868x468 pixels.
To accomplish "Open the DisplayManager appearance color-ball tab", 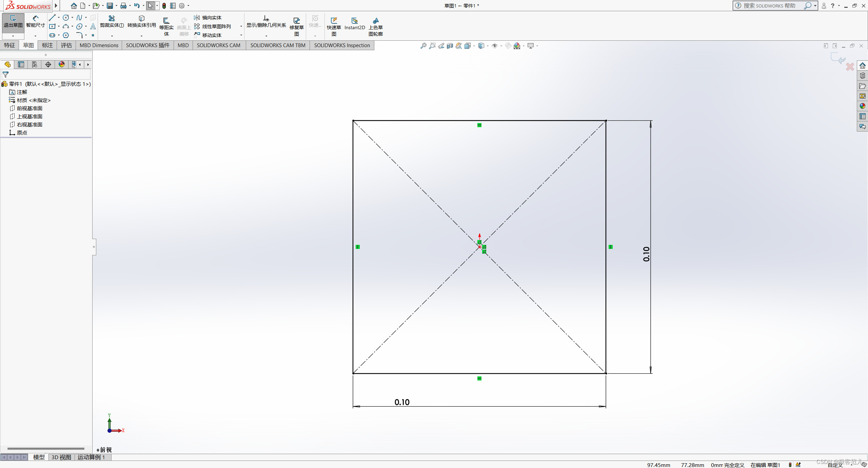I will pyautogui.click(x=62, y=64).
